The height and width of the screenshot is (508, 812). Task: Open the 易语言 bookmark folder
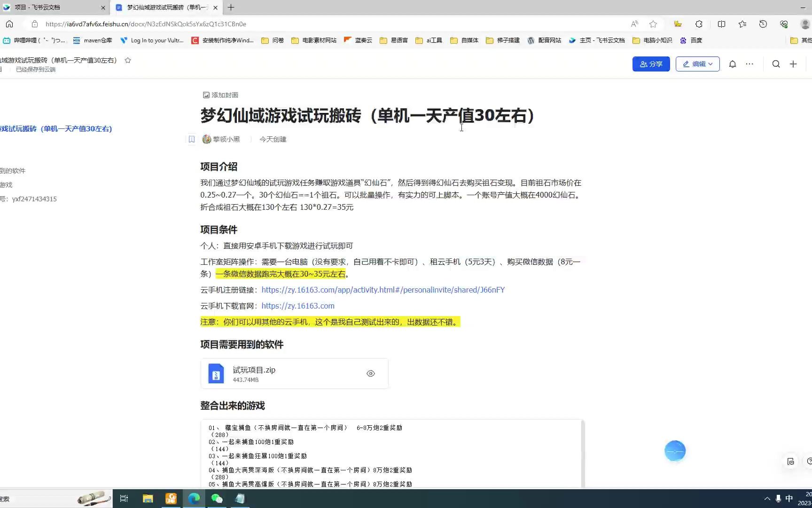click(x=394, y=40)
